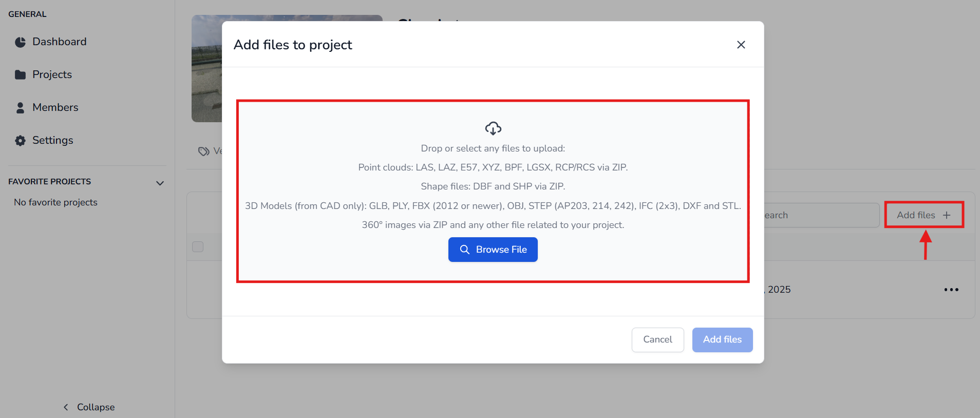Click the Settings gear icon
Screen dimensions: 980x418
(20, 141)
